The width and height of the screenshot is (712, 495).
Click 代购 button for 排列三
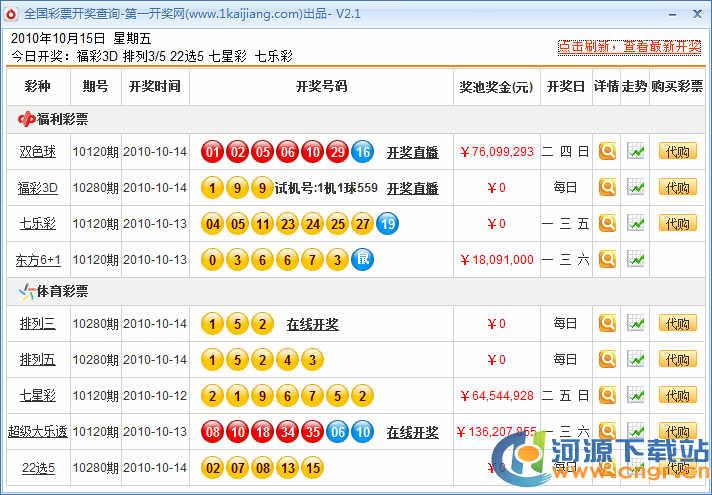click(677, 323)
